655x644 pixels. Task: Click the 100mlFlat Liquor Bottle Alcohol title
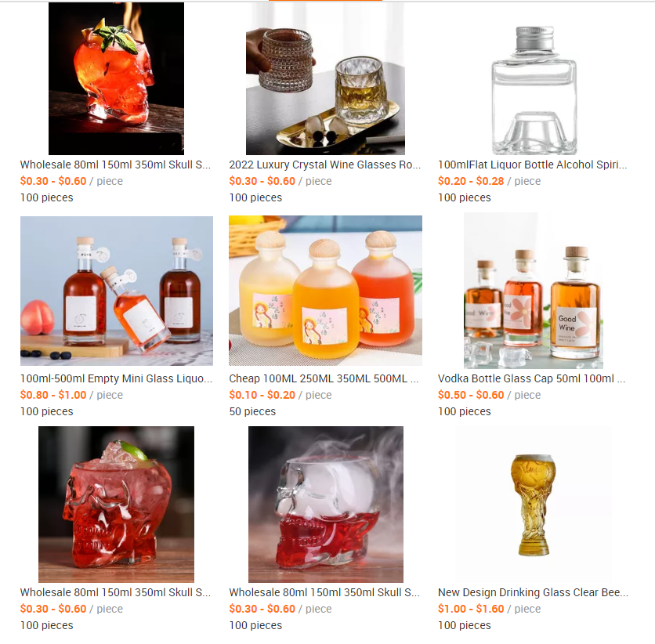pos(532,165)
